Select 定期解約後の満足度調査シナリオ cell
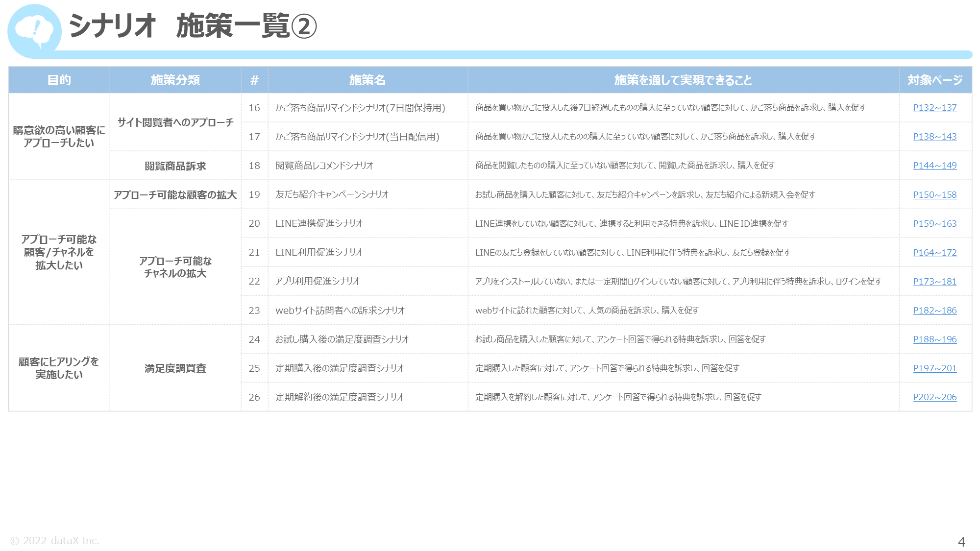The height and width of the screenshot is (551, 980). (367, 397)
